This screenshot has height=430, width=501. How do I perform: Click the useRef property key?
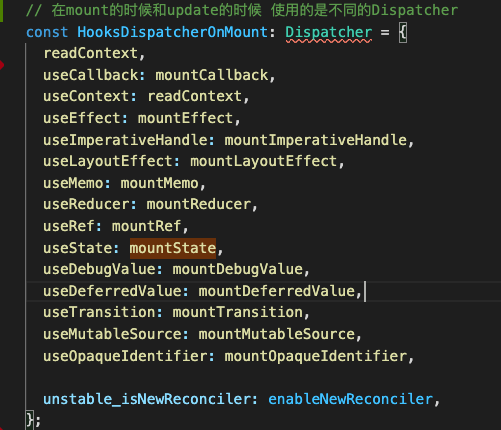coord(69,226)
